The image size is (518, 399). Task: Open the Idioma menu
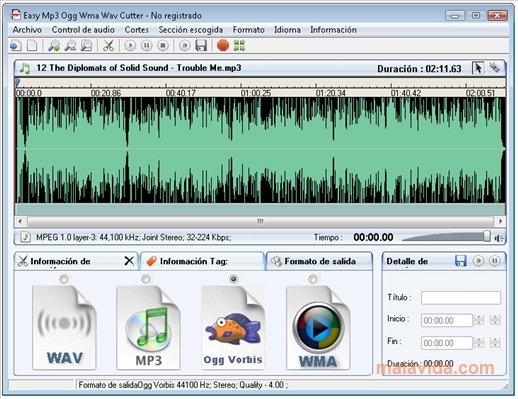coord(287,30)
